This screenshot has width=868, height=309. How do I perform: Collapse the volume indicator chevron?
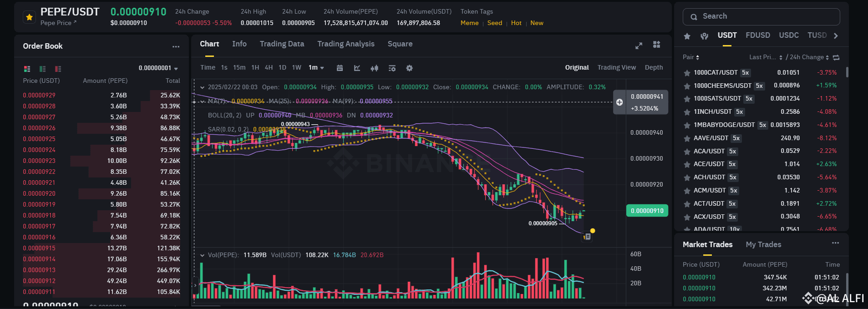click(202, 255)
